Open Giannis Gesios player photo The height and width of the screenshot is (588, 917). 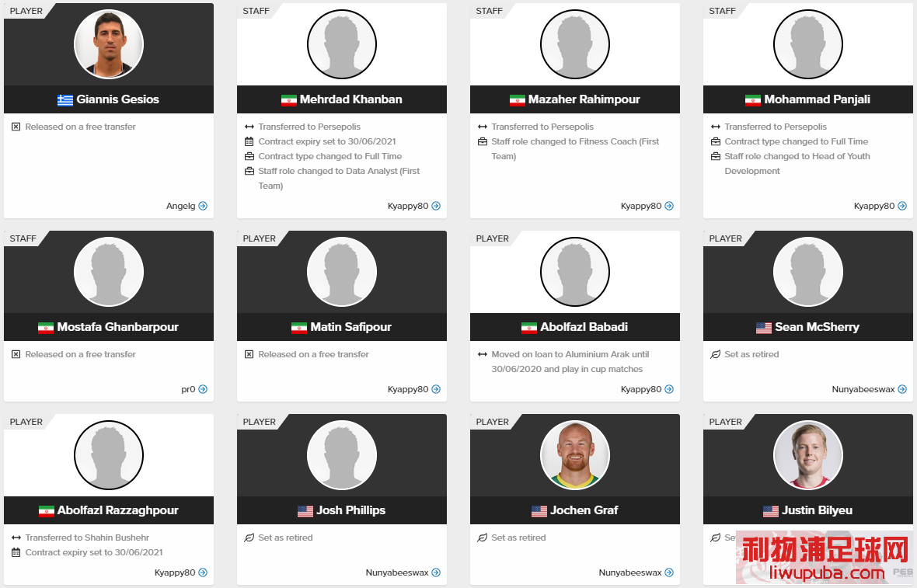109,43
